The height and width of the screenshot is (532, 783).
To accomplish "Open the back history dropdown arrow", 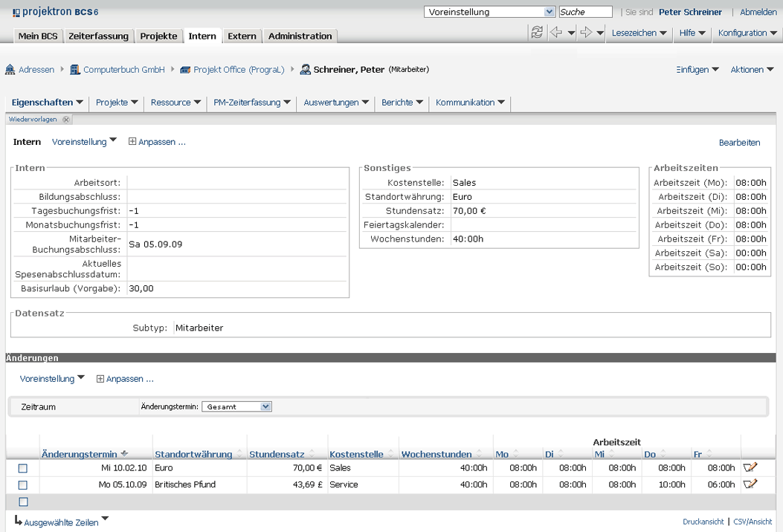I will pos(571,33).
